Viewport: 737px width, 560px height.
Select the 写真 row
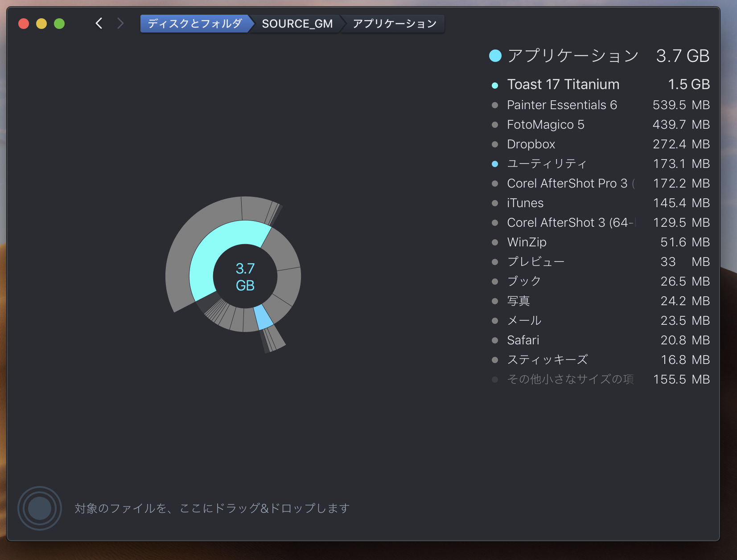point(600,301)
